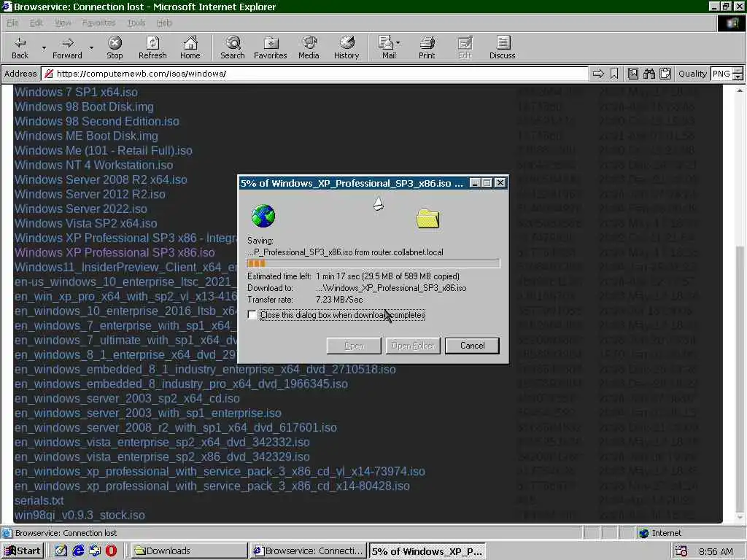Click the download progress bar

(373, 263)
